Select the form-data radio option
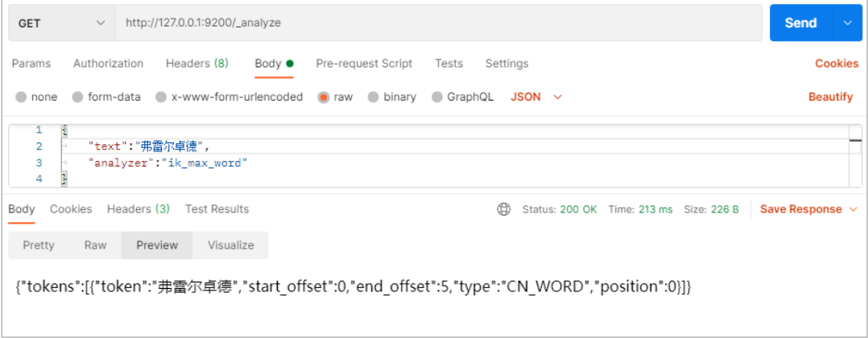 [78, 97]
